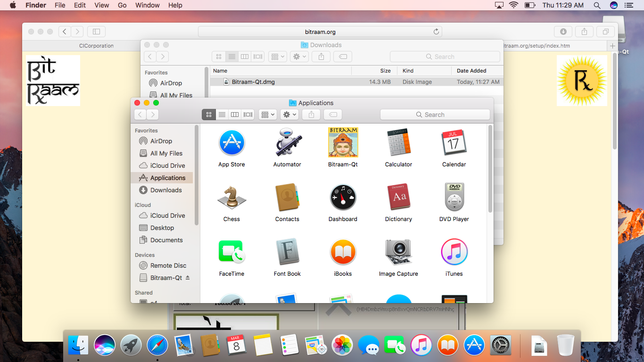Click Edit Tags button in Applications toolbar

pyautogui.click(x=333, y=115)
